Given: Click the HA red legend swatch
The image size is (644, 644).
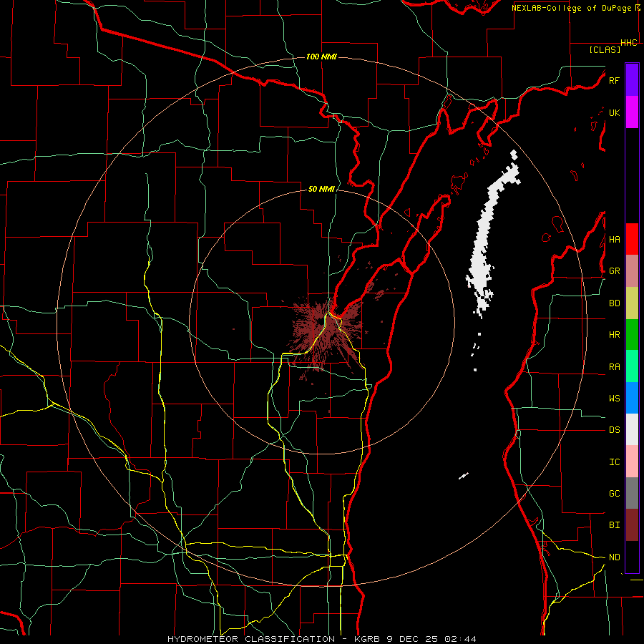Looking at the screenshot, I should tap(632, 239).
